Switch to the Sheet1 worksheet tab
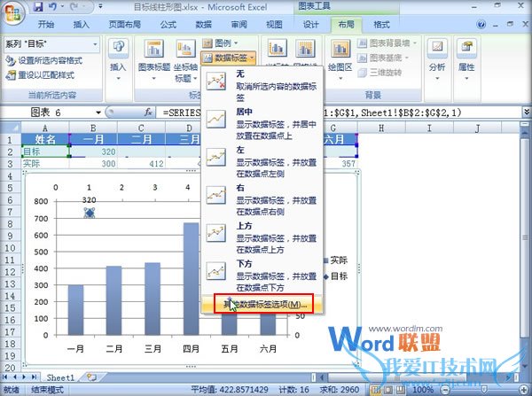The image size is (532, 396). click(x=60, y=377)
